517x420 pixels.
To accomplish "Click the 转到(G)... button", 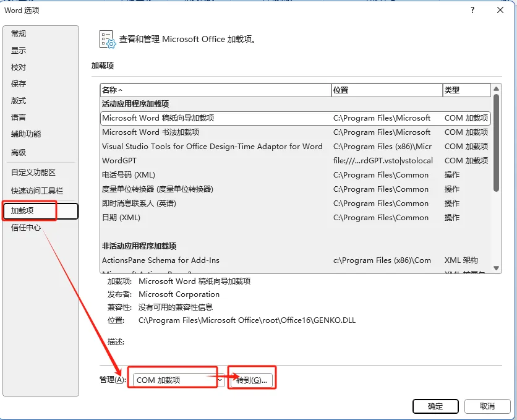I will 252,380.
